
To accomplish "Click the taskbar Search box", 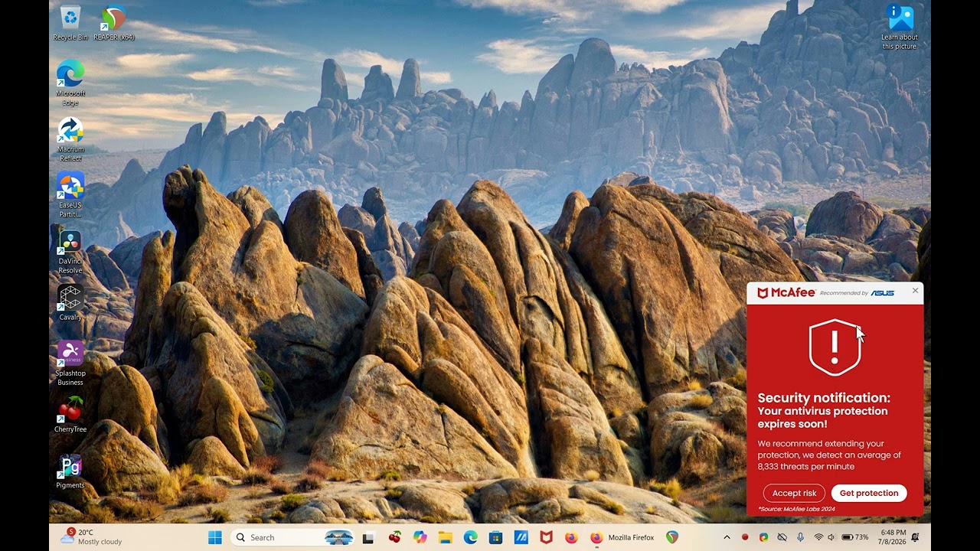I will point(294,537).
